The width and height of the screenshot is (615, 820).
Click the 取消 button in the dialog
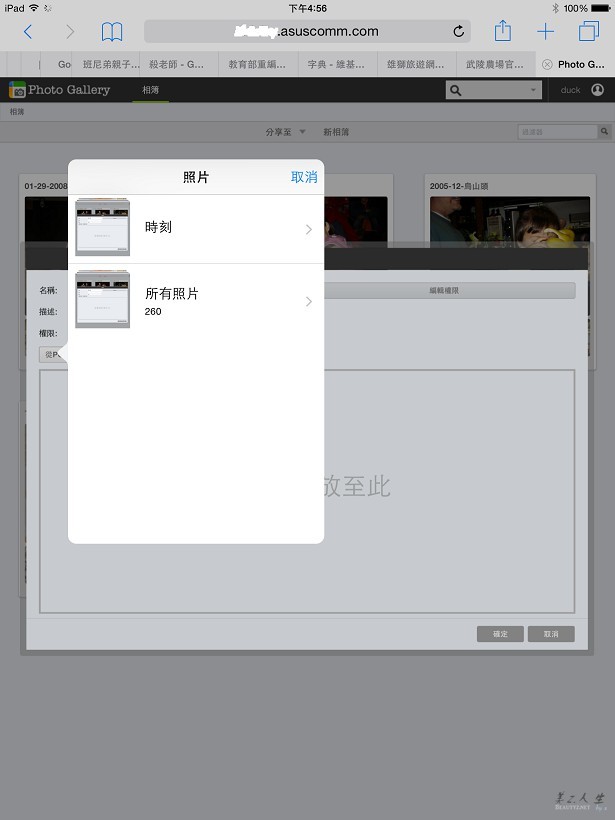(x=551, y=634)
